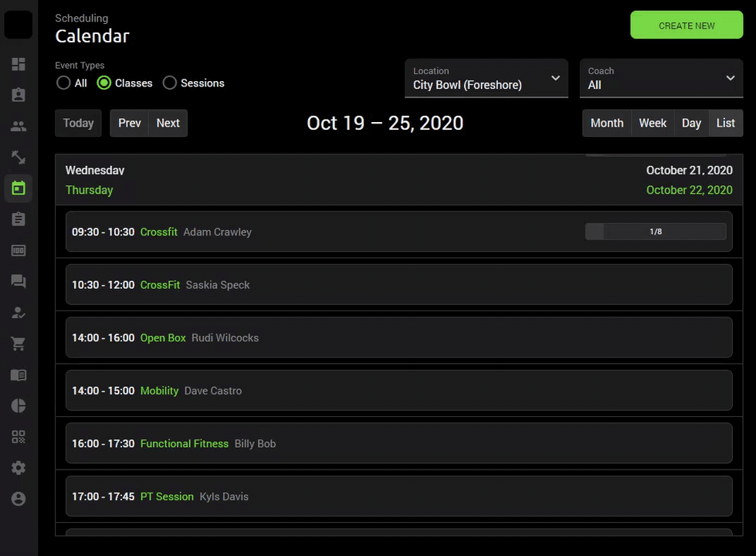Open the Functional Fitness class with Billy Bob
756x556 pixels.
398,444
